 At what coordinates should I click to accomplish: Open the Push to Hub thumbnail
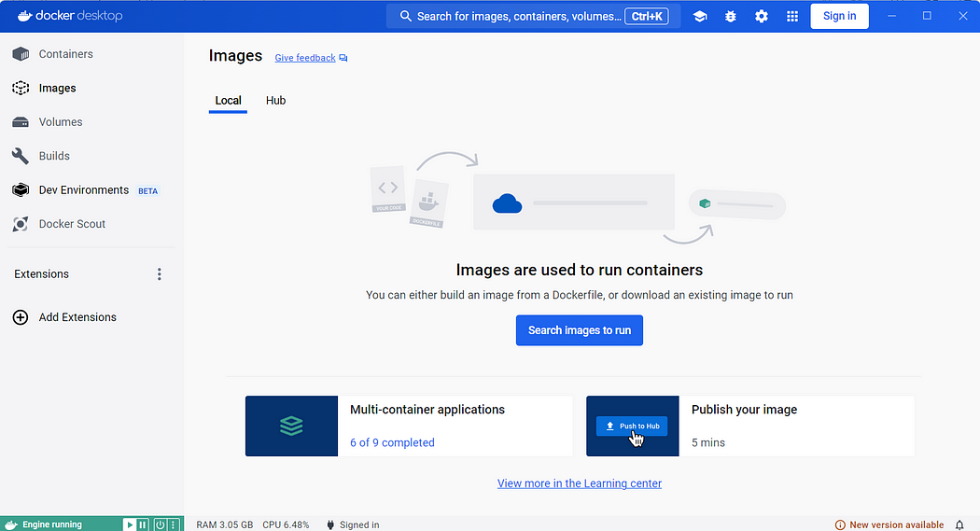point(633,426)
